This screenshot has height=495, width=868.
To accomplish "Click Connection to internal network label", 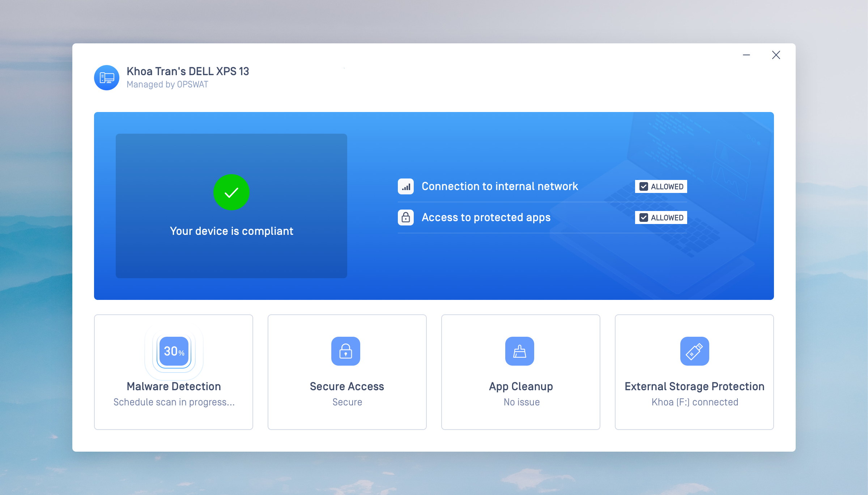I will pos(500,186).
